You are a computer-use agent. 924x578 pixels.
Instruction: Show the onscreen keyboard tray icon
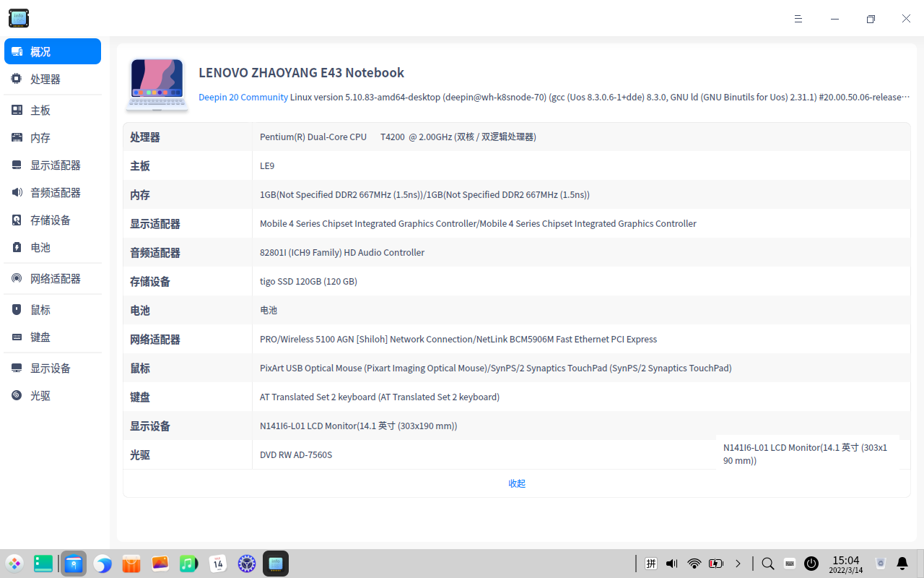[790, 564]
